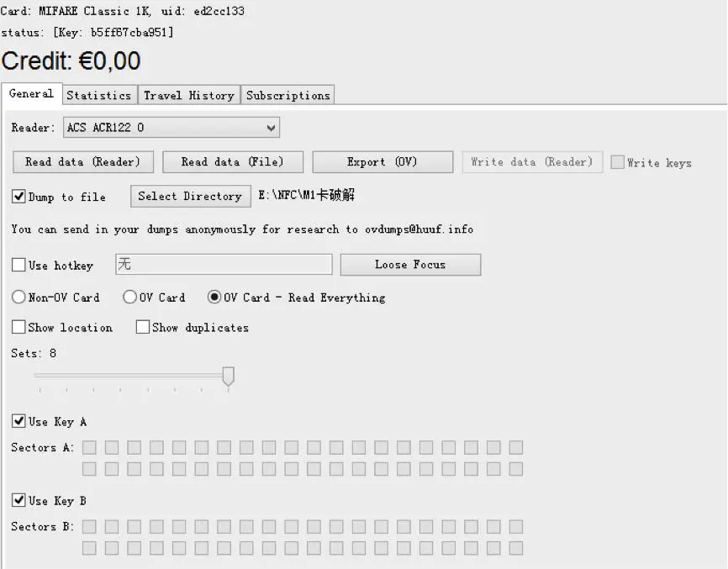The height and width of the screenshot is (569, 728).
Task: Enable the Use hotkey checkbox
Action: coord(18,265)
